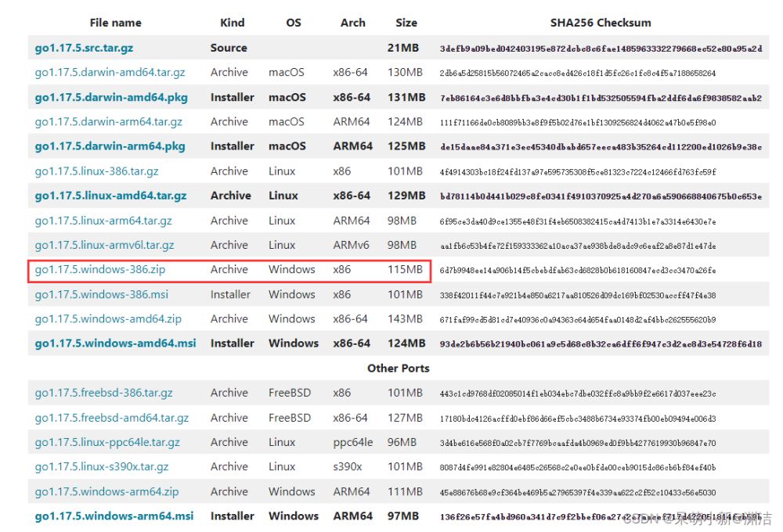Viewport: 783px width, 532px height.
Task: Select the 21MB size of src.tar.gz
Action: [x=403, y=48]
